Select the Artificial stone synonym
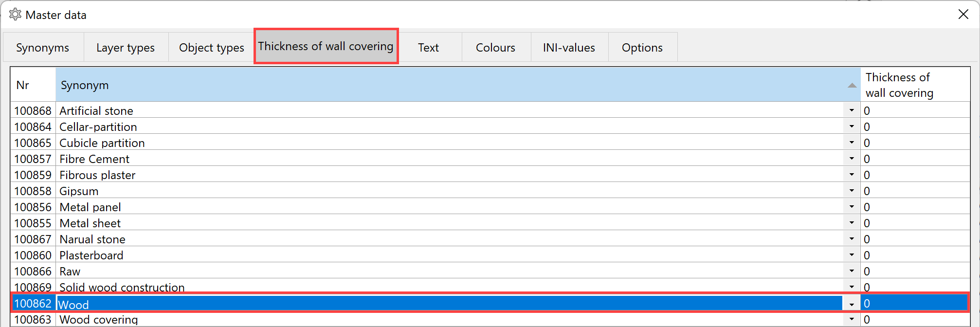 point(450,110)
